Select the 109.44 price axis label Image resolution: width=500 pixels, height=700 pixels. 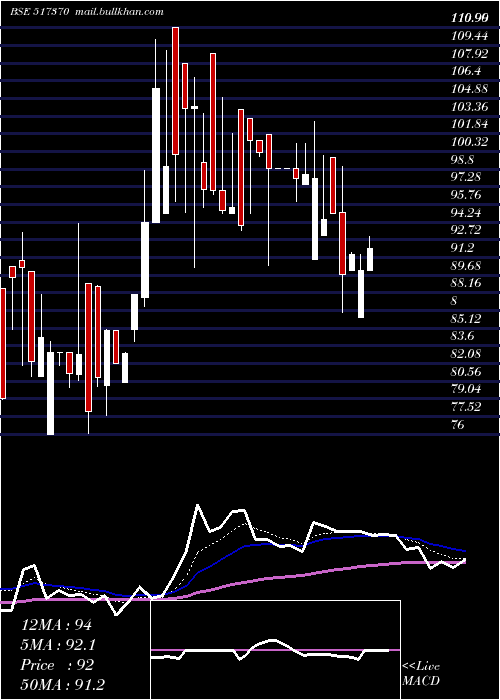[469, 36]
